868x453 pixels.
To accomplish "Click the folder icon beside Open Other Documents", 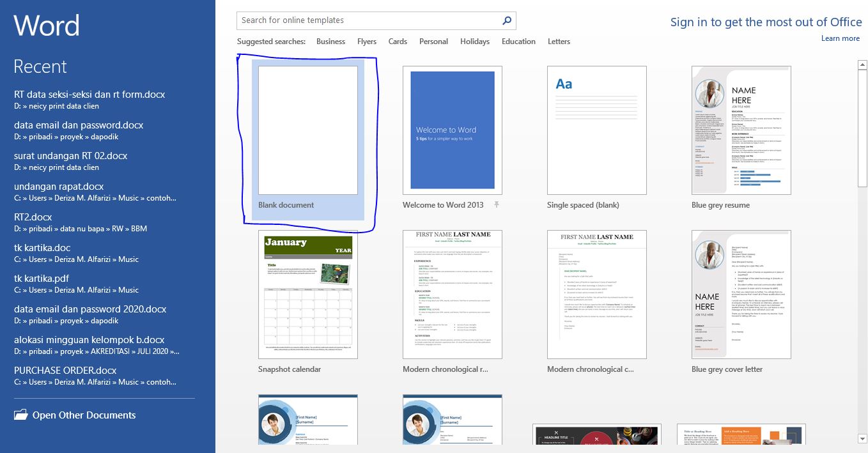I will (x=21, y=415).
